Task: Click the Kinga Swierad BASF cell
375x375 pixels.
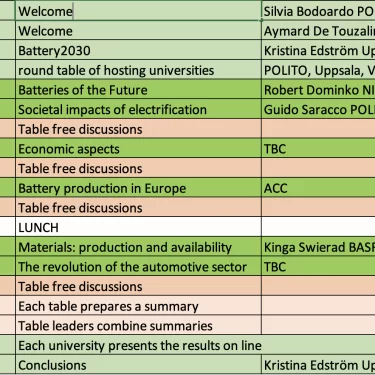Action: (x=318, y=247)
